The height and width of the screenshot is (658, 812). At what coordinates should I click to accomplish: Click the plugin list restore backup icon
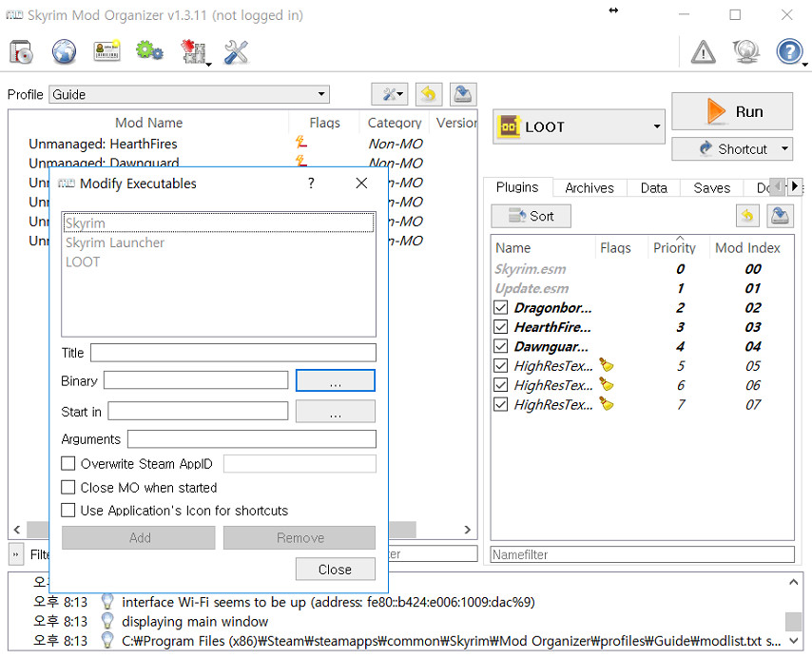(747, 216)
